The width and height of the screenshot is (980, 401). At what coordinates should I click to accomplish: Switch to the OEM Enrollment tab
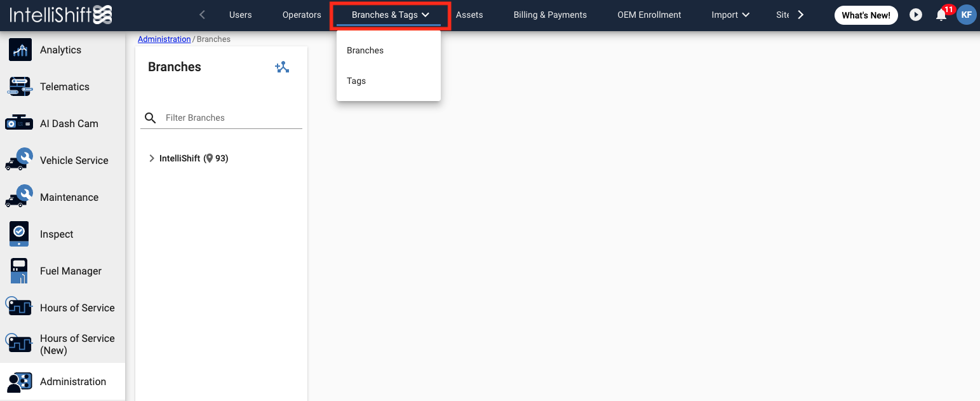(x=649, y=15)
